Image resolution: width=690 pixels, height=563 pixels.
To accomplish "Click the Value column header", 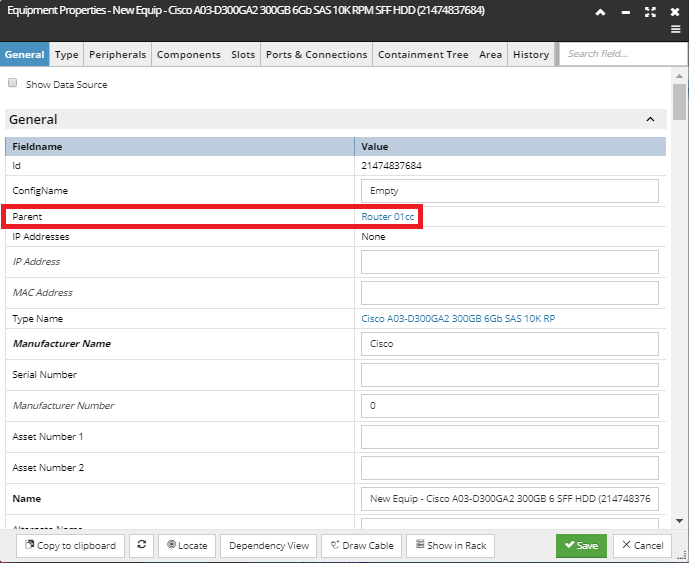I will tap(510, 147).
